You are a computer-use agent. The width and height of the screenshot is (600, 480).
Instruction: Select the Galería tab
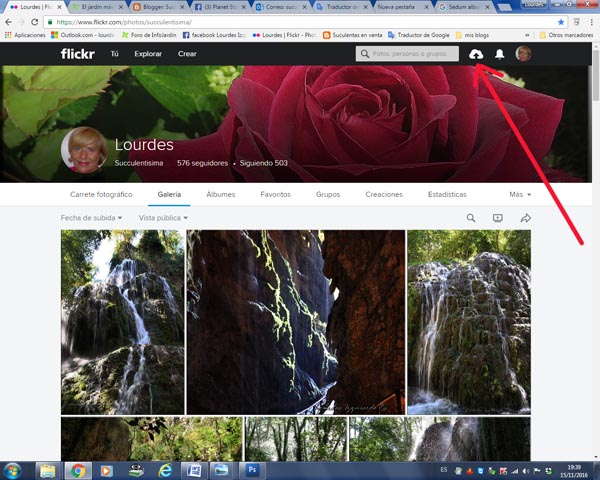click(x=169, y=194)
